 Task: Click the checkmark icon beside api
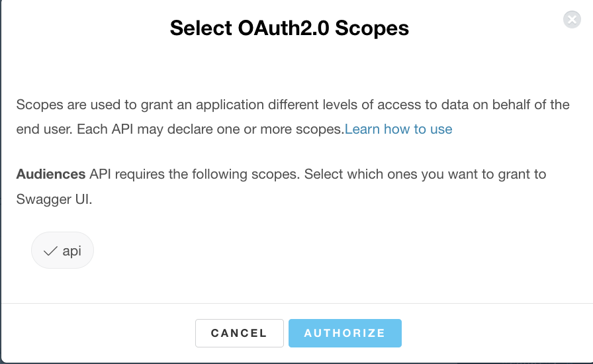(x=50, y=251)
